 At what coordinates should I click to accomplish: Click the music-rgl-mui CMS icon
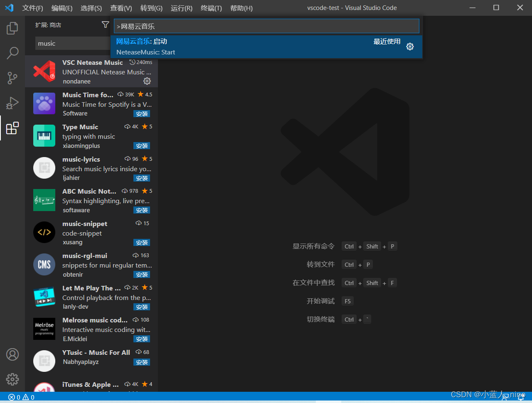point(44,265)
